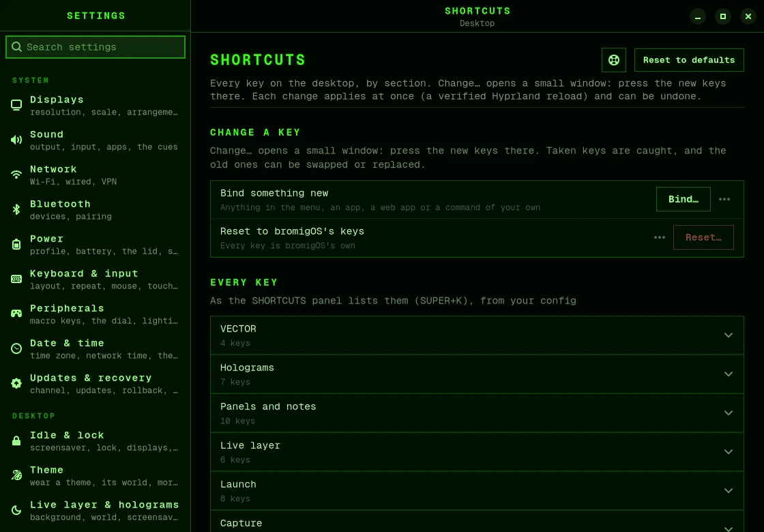
Task: Open the more options dots beside Reset…
Action: [660, 238]
